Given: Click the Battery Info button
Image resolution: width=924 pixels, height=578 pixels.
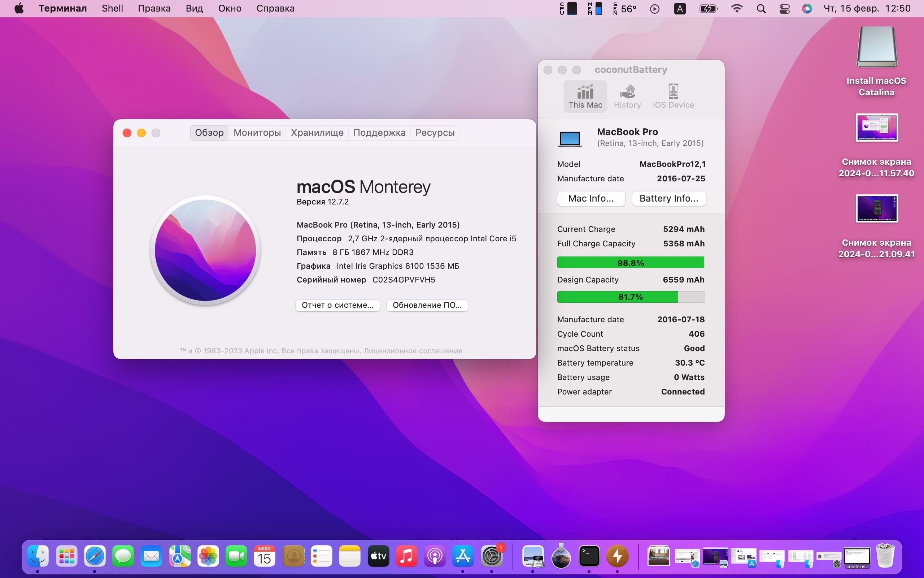Looking at the screenshot, I should click(x=668, y=198).
